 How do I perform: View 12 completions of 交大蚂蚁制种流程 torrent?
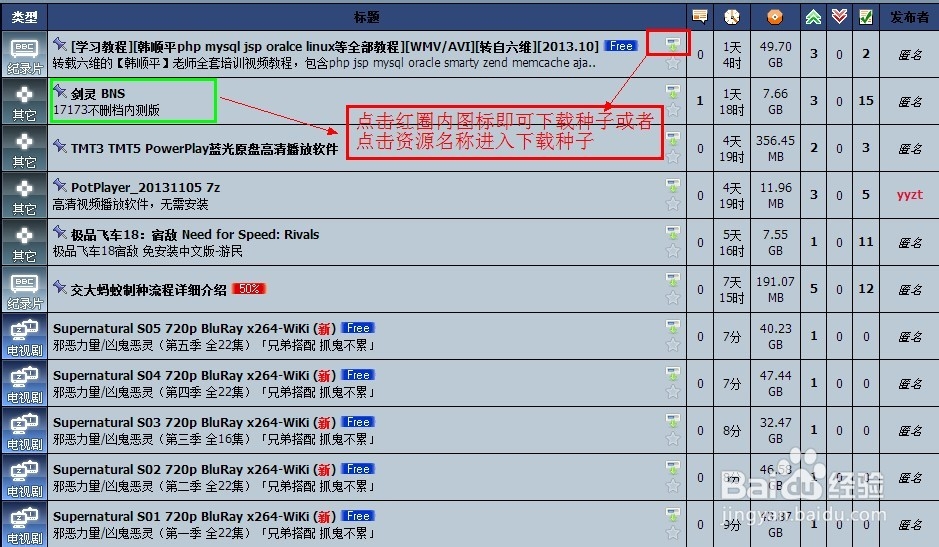(866, 289)
